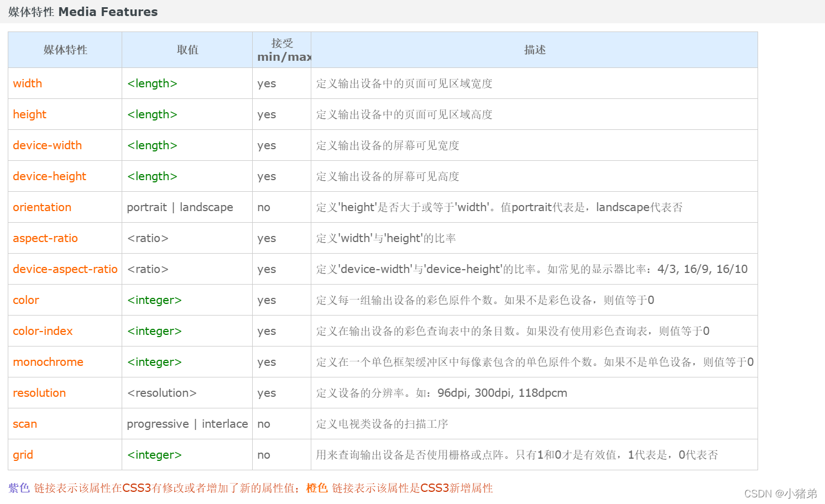Open the device-aspect-ratio link
Screen dimensions: 825x504
click(65, 269)
